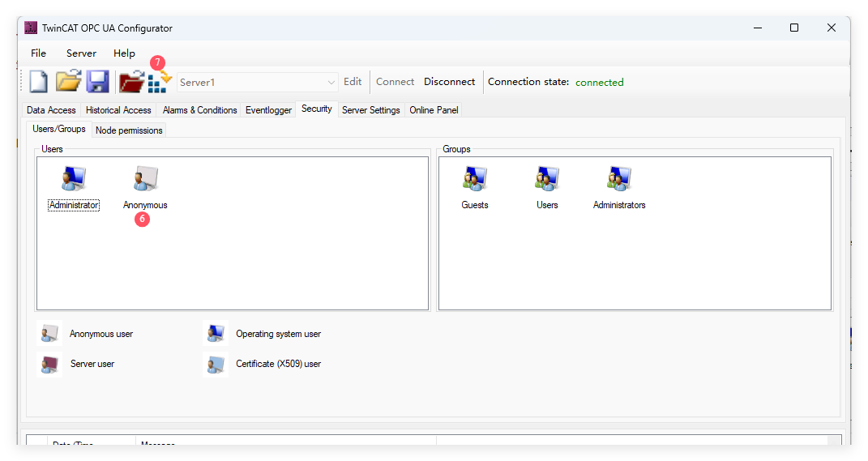Image resolution: width=868 pixels, height=461 pixels.
Task: Expand the Server1 dropdown
Action: click(331, 83)
